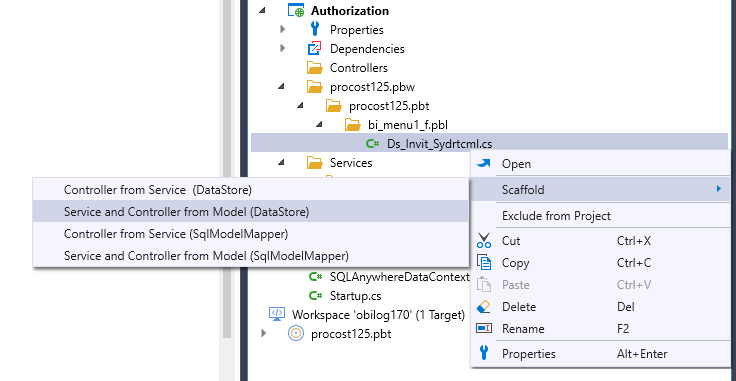Collapse the Services folder

tap(282, 162)
